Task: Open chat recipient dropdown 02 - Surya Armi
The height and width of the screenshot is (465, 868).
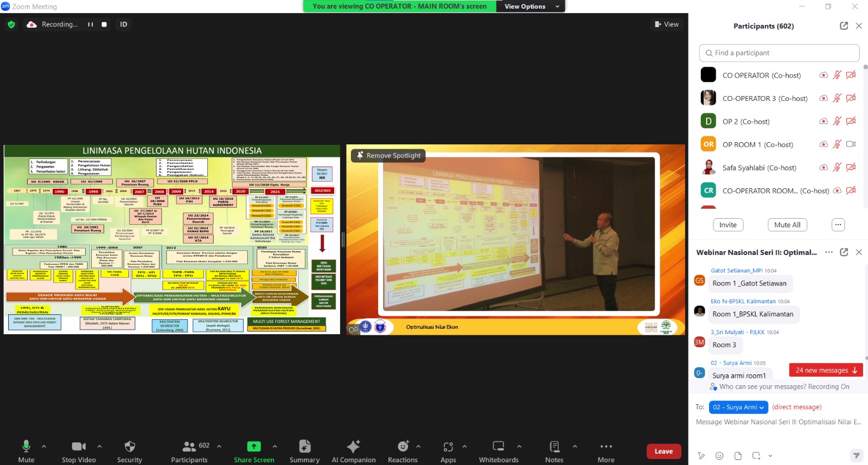Action: coord(738,407)
